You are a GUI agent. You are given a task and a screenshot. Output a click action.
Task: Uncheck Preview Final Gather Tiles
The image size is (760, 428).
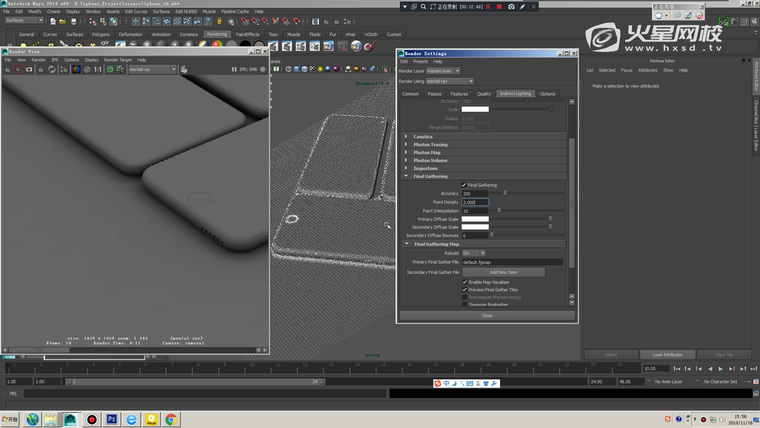(464, 290)
